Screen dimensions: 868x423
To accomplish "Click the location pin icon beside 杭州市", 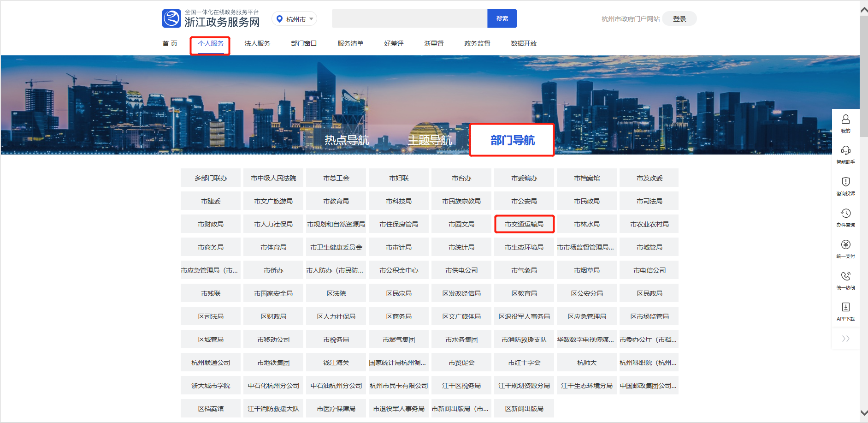I will [279, 18].
